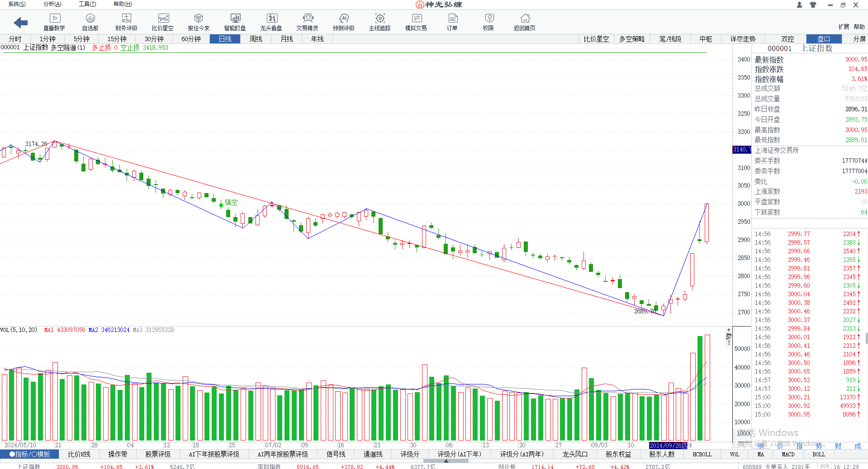The image size is (868, 469).
Task: Switch to the 15分钟 timeframe tab
Action: [117, 39]
